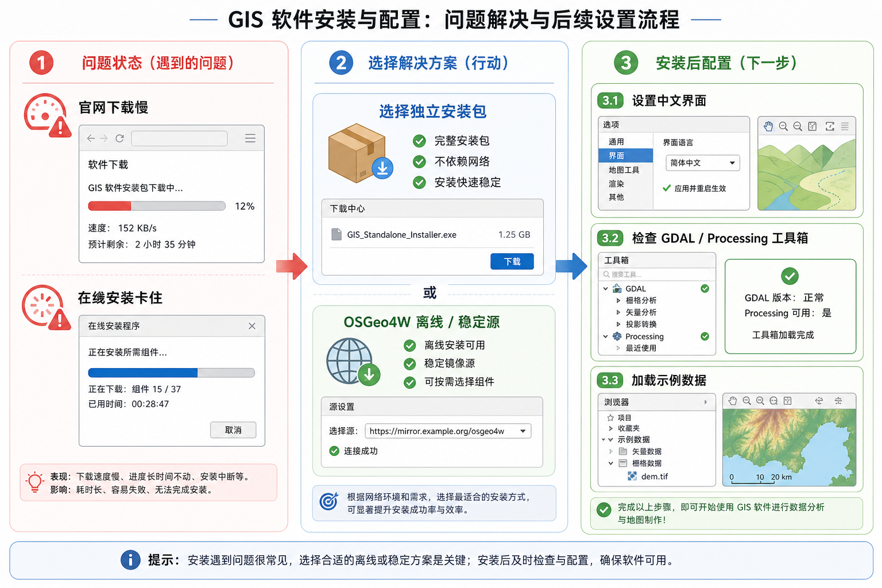Select the pan hand tool above the hills map
The height and width of the screenshot is (588, 882).
pyautogui.click(x=769, y=126)
